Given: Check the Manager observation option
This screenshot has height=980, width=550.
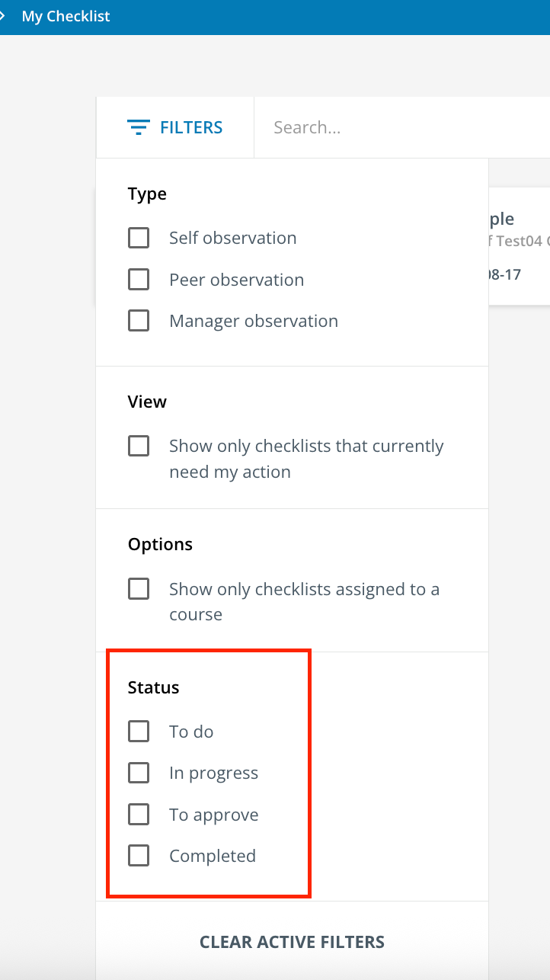Looking at the screenshot, I should 139,321.
